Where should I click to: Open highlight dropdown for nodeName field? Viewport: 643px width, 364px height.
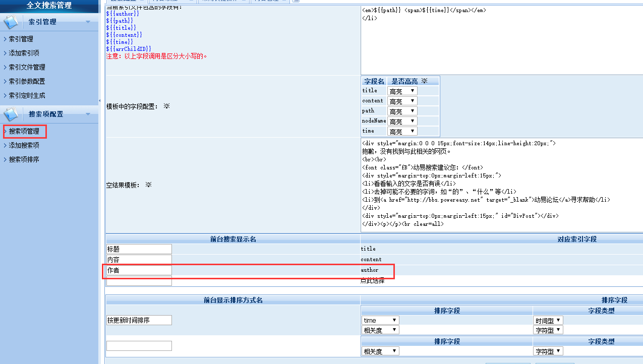pyautogui.click(x=402, y=121)
